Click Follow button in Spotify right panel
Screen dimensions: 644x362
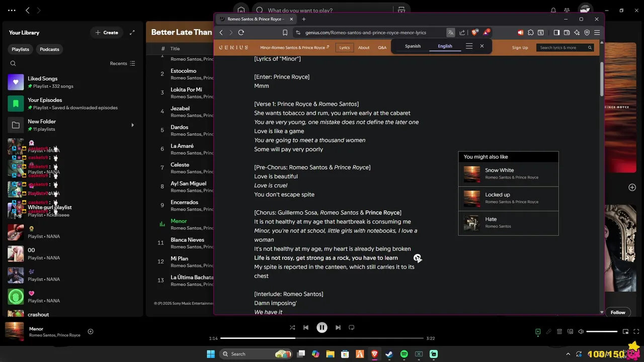tap(618, 312)
